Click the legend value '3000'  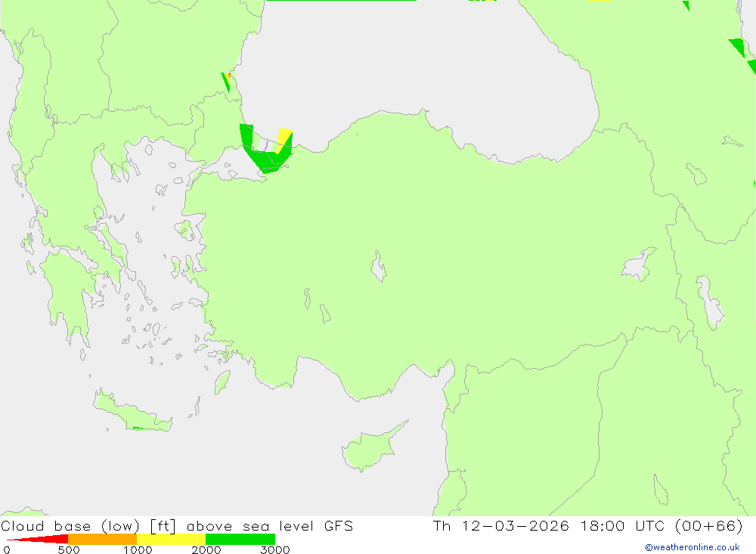[275, 550]
